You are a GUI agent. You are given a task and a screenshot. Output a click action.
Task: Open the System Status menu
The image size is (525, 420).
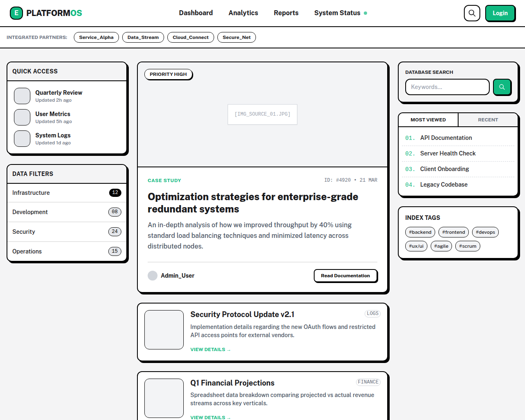(x=338, y=13)
